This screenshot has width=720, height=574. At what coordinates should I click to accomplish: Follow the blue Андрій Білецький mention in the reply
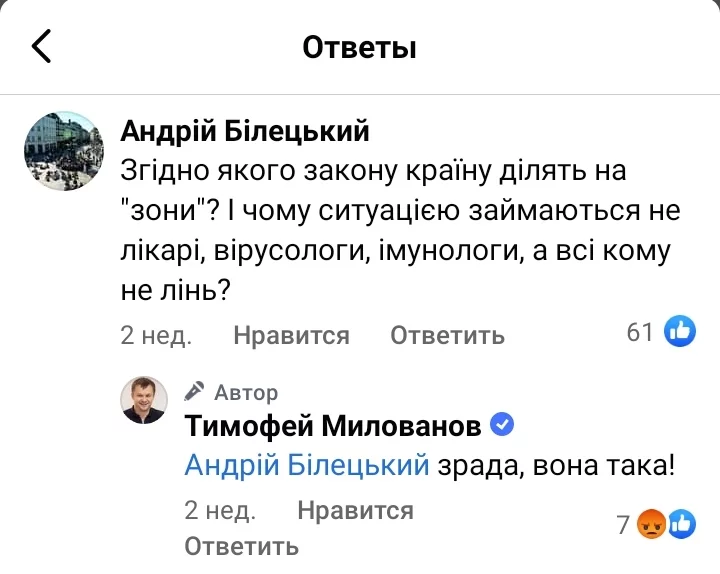(x=307, y=465)
